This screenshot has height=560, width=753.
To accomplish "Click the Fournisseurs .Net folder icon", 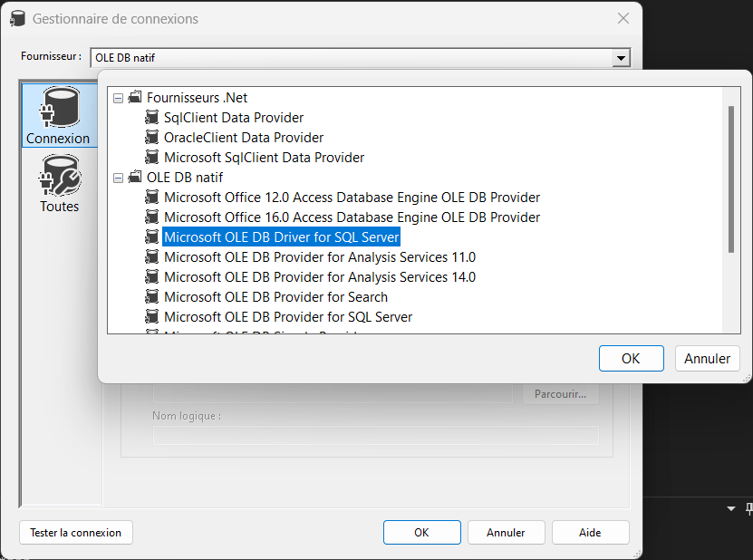I will [x=135, y=98].
